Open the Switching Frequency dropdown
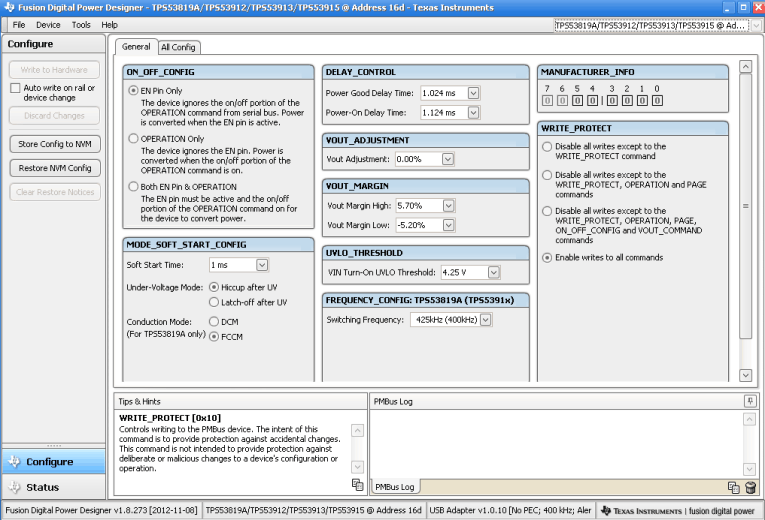The width and height of the screenshot is (765, 520). coord(485,320)
